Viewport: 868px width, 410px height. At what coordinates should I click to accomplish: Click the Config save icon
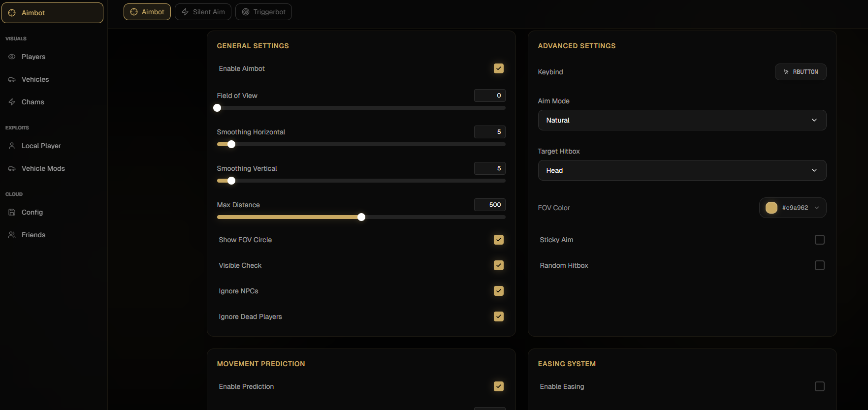click(12, 212)
